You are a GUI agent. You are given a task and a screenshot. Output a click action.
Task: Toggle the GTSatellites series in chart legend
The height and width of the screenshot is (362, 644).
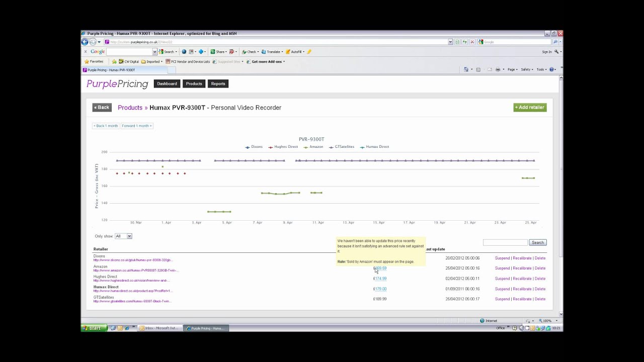pos(342,147)
